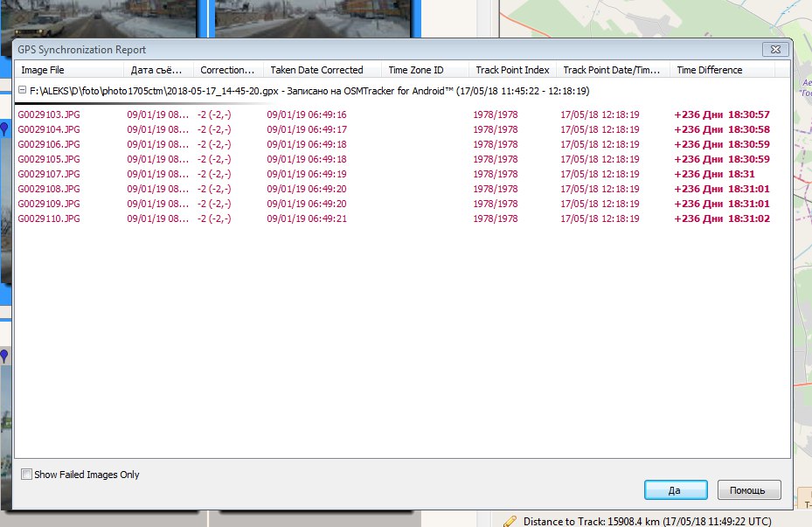Screen dimensions: 812x527
Task: Sort by Track Point Date/Time column header
Action: 613,70
